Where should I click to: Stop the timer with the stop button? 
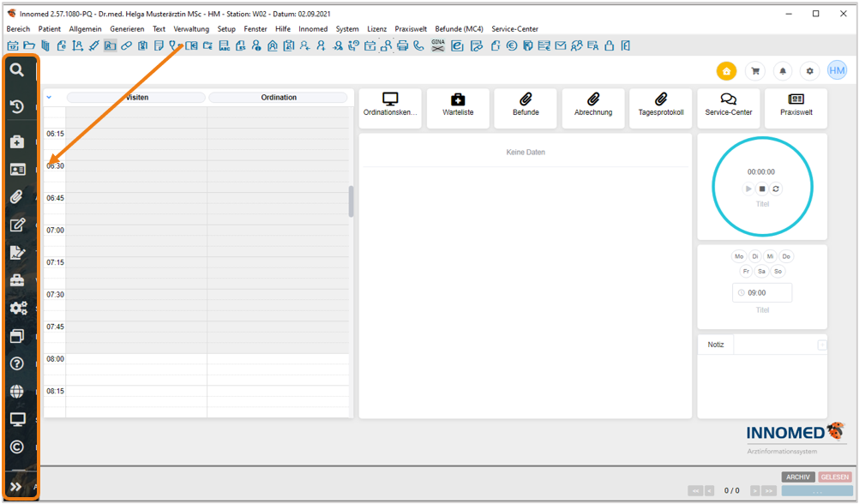[762, 189]
